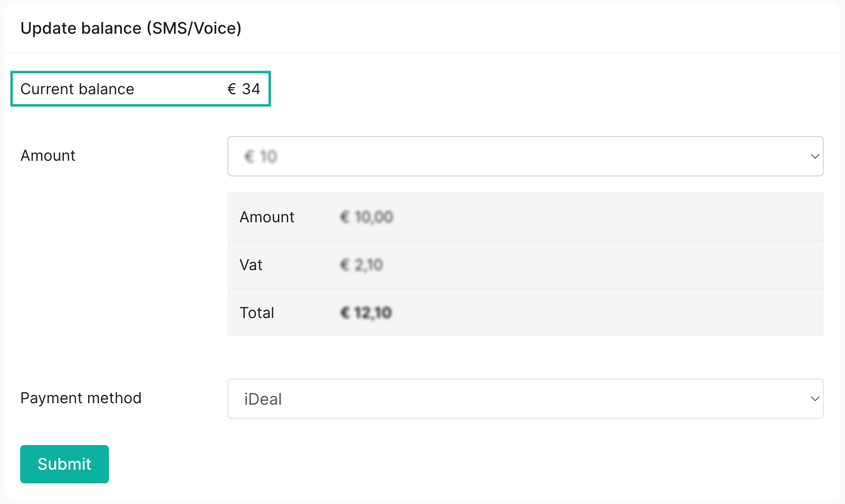Image resolution: width=845 pixels, height=504 pixels.
Task: Click the chevron arrow of Payment method dropdown
Action: click(815, 399)
